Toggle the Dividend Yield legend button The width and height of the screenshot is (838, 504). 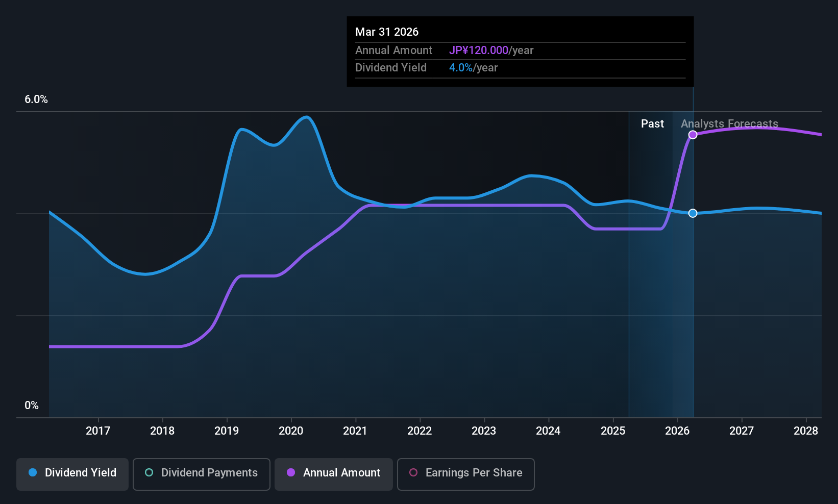[x=72, y=474]
